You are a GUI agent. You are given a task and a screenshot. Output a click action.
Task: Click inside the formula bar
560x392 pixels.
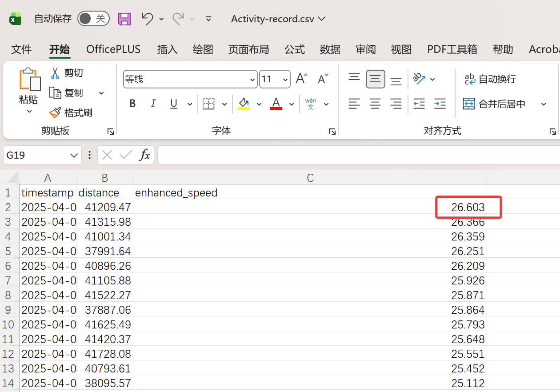(x=358, y=155)
